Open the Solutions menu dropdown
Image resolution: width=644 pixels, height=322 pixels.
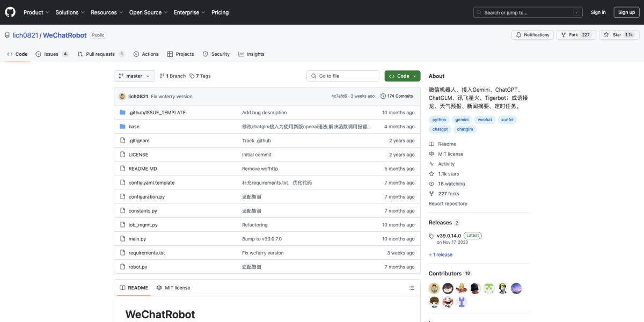70,12
